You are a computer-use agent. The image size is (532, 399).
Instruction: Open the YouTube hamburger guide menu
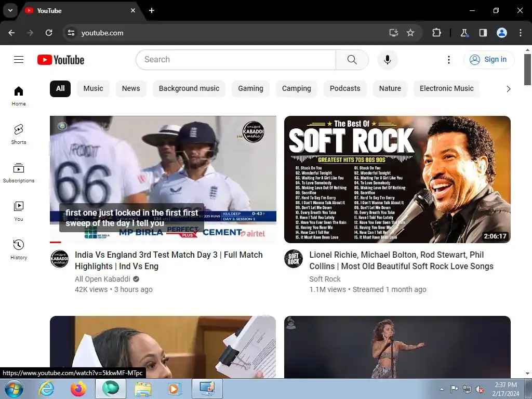tap(19, 60)
